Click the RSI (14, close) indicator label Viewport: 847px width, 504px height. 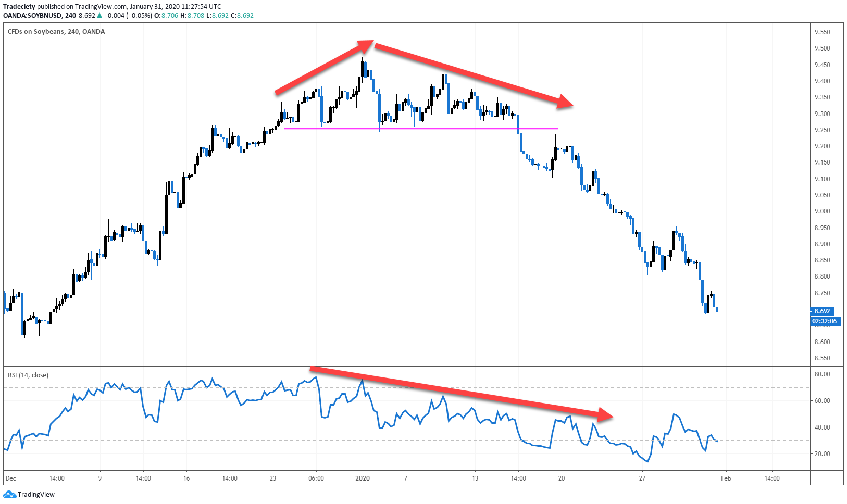coord(28,375)
